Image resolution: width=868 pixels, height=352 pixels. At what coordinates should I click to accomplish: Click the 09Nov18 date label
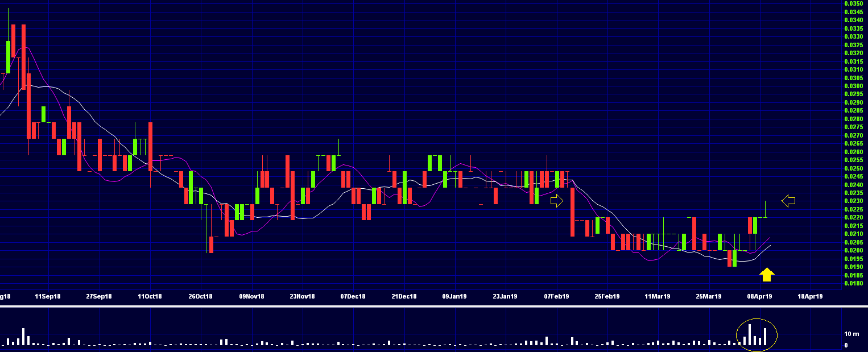coord(251,296)
